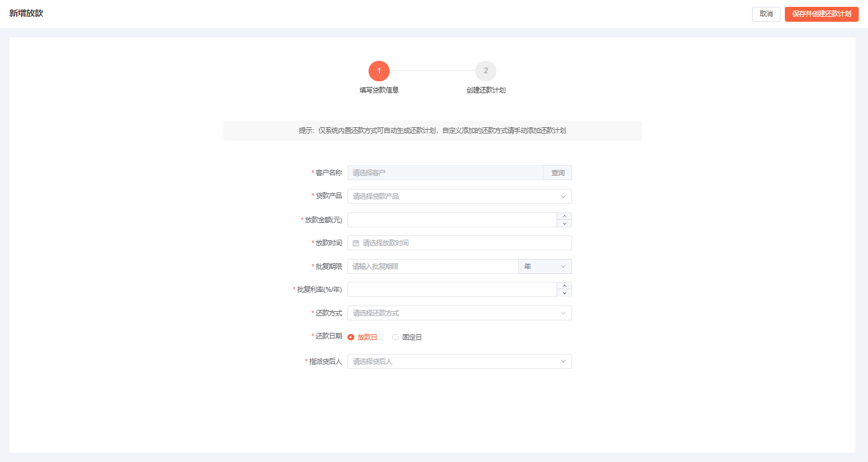The width and height of the screenshot is (868, 462).
Task: Increase 批复利率 with the up arrow
Action: pos(564,286)
